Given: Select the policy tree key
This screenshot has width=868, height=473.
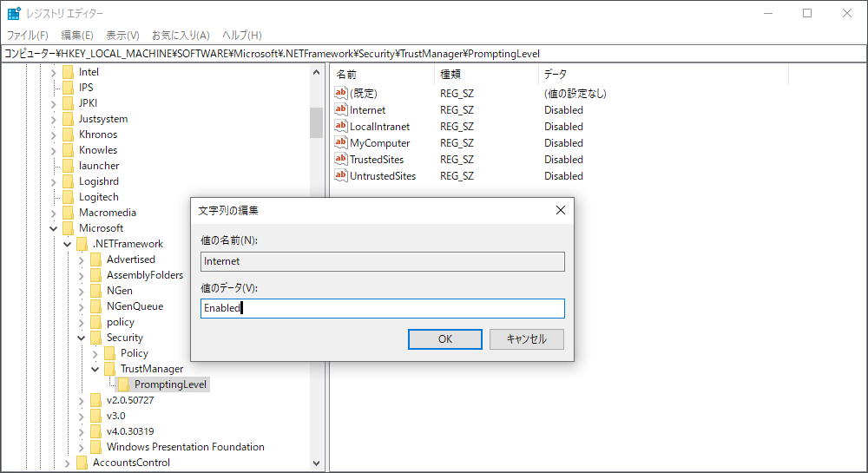Looking at the screenshot, I should coord(120,322).
